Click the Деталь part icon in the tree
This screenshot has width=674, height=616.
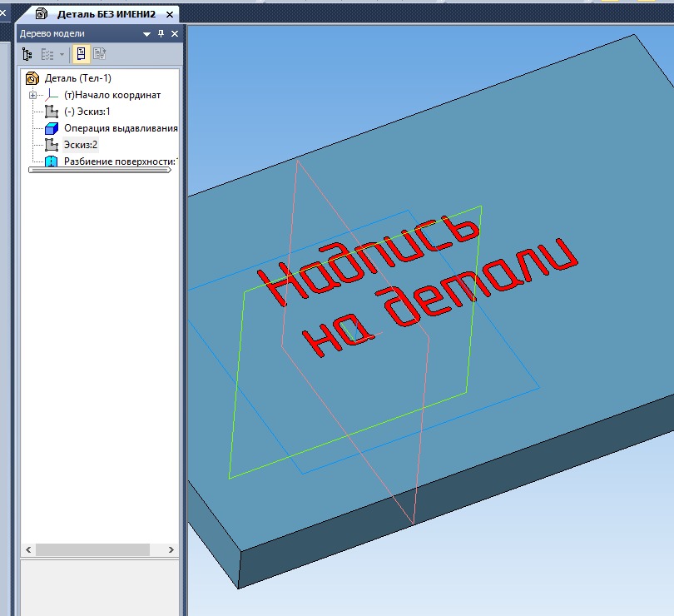pyautogui.click(x=32, y=78)
